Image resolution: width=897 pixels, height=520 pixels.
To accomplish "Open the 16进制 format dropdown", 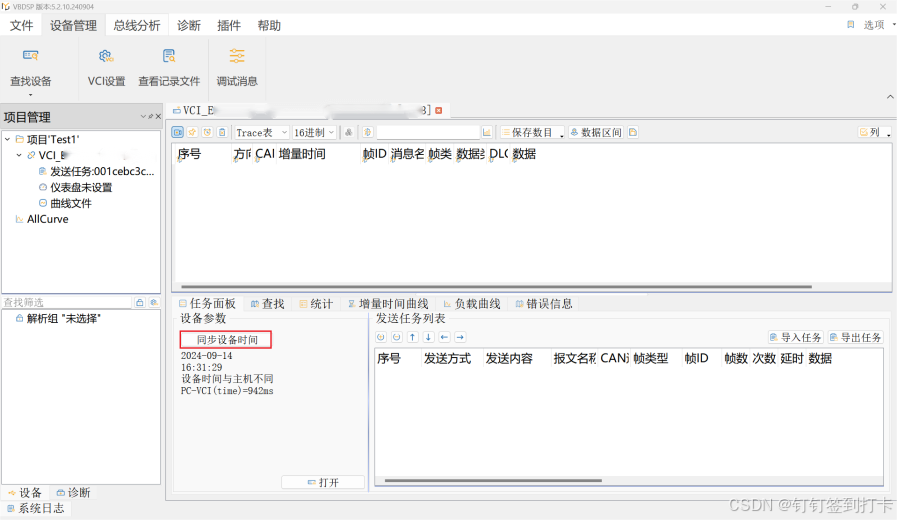I will [x=313, y=132].
